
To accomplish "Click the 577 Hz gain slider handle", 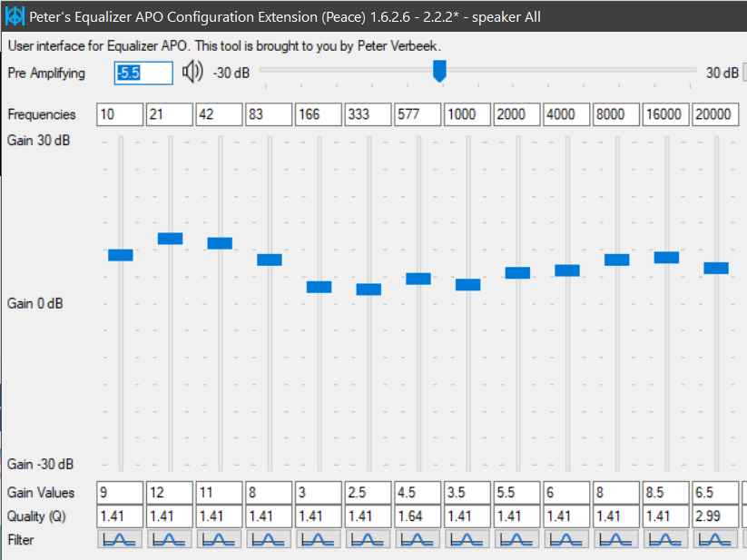I will point(418,279).
